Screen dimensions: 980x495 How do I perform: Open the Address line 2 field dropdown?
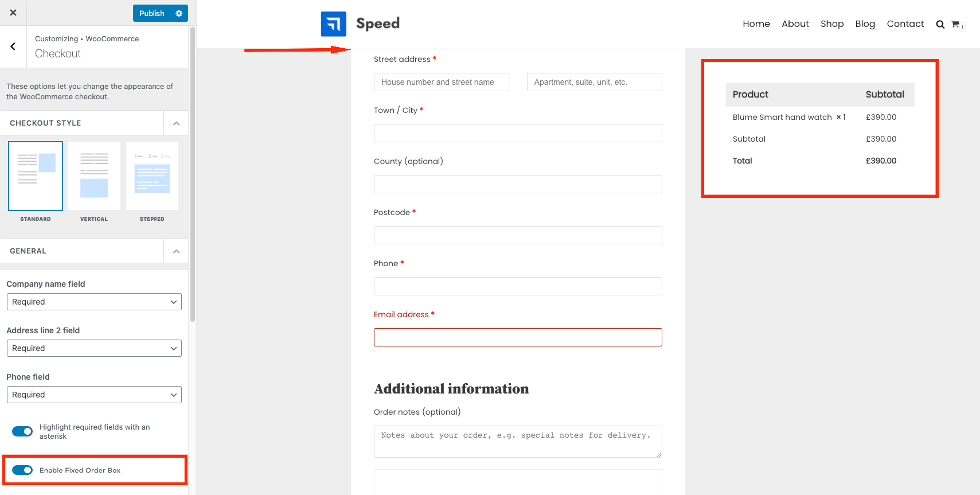point(94,348)
